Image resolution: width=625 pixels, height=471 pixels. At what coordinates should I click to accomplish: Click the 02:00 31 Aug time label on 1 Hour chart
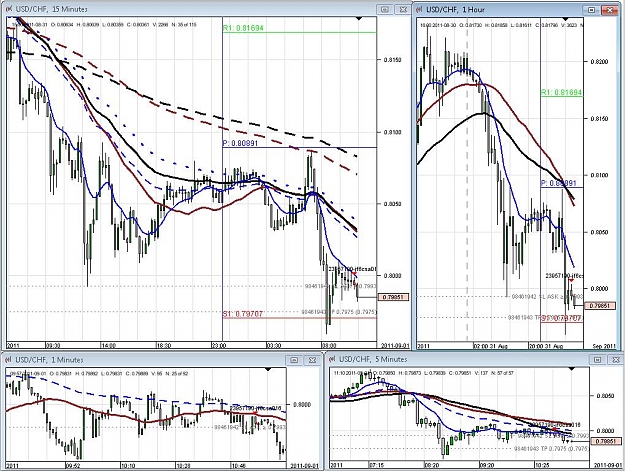pos(491,346)
